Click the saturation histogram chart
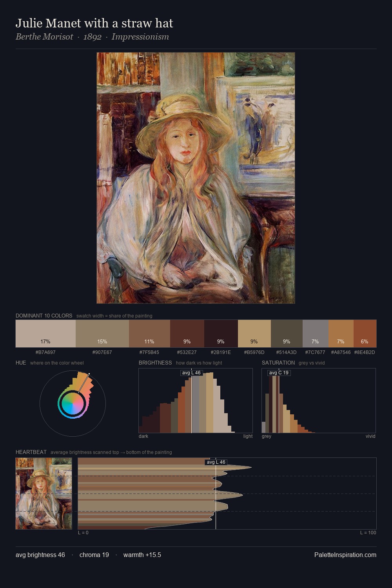 pos(319,401)
